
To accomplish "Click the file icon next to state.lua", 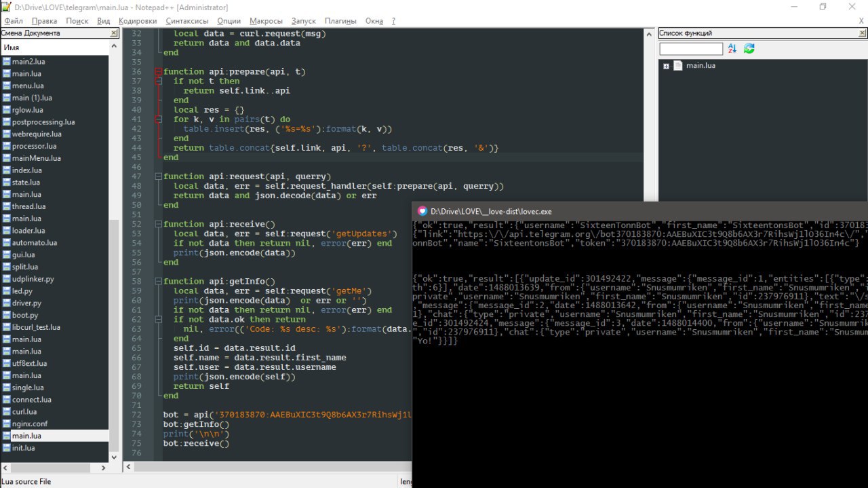I will [x=7, y=183].
